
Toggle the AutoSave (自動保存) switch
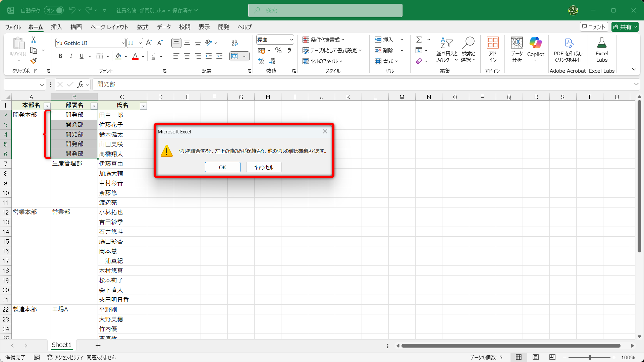54,10
